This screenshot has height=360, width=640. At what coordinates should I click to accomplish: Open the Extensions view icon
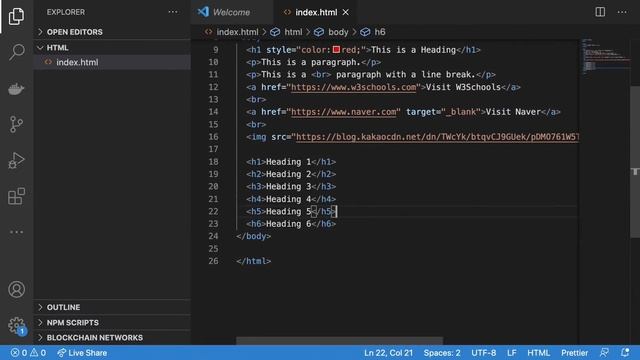coord(16,196)
